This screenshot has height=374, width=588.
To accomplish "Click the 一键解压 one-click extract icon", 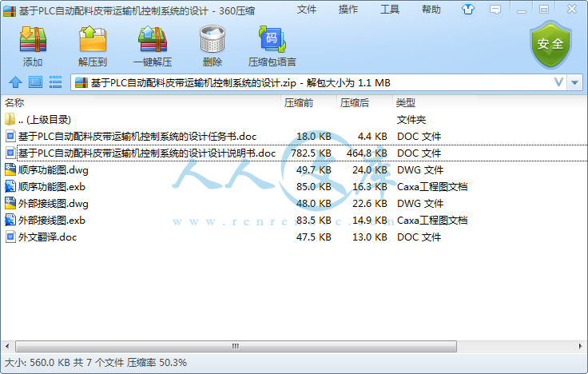I will [x=153, y=39].
